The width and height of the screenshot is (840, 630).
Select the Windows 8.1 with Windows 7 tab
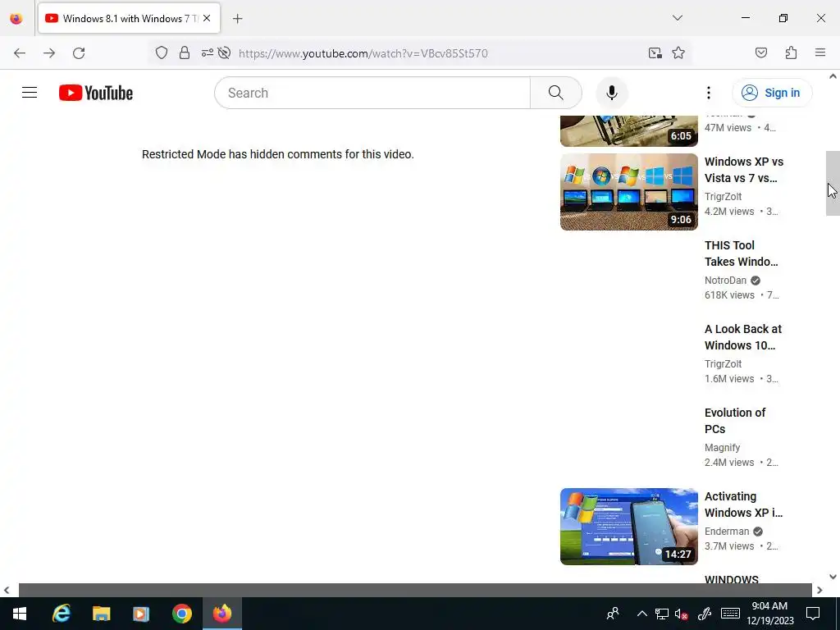(129, 18)
